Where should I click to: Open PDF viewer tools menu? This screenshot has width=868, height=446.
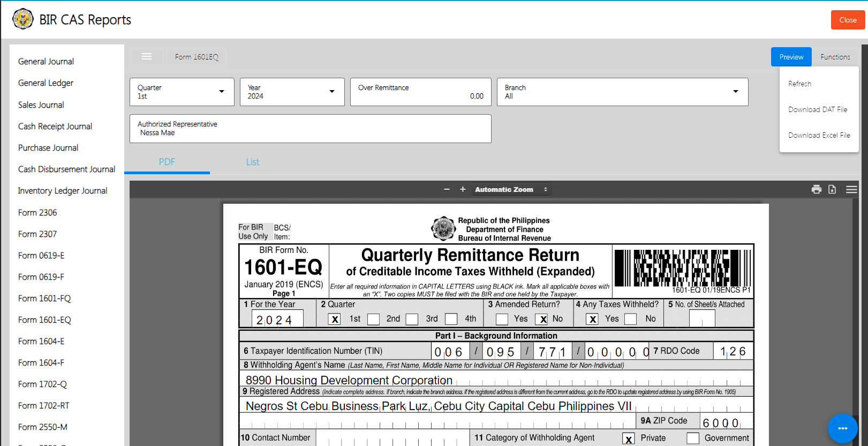click(852, 189)
